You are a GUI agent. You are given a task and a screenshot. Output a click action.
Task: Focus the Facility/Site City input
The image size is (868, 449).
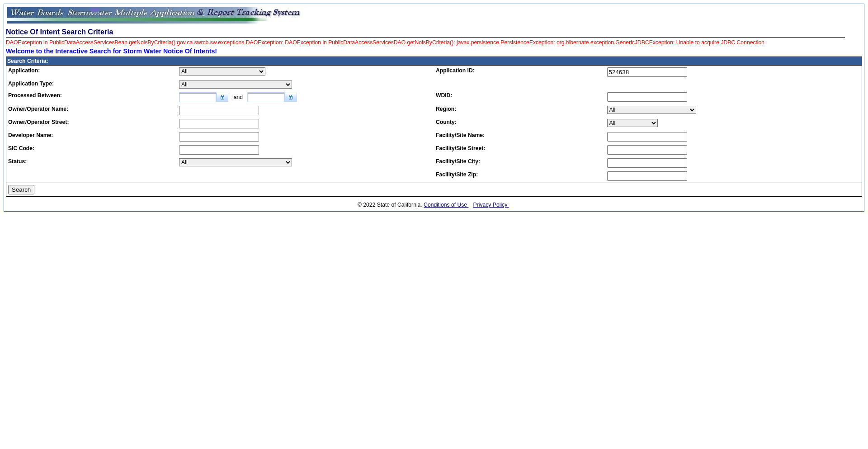[x=646, y=163]
